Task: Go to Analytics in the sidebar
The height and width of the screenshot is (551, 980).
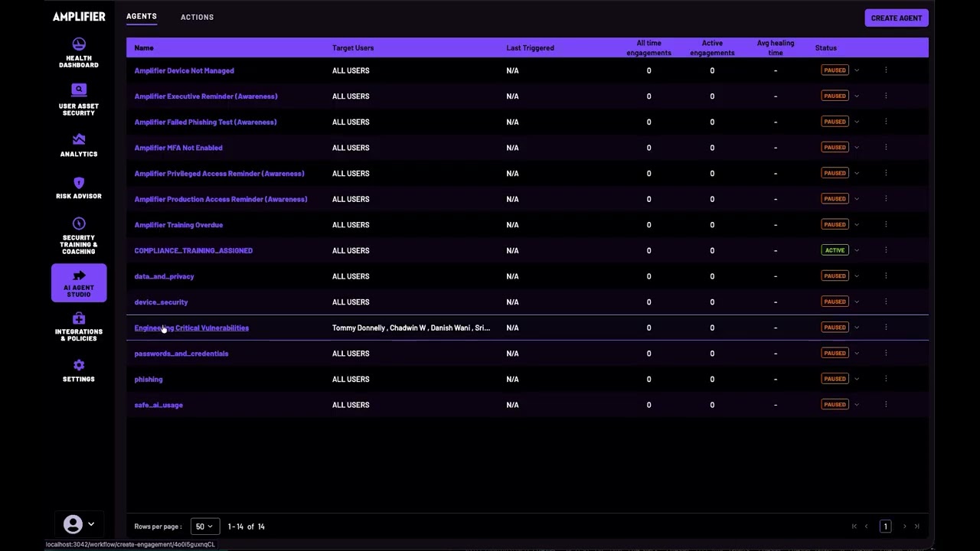Action: tap(79, 145)
